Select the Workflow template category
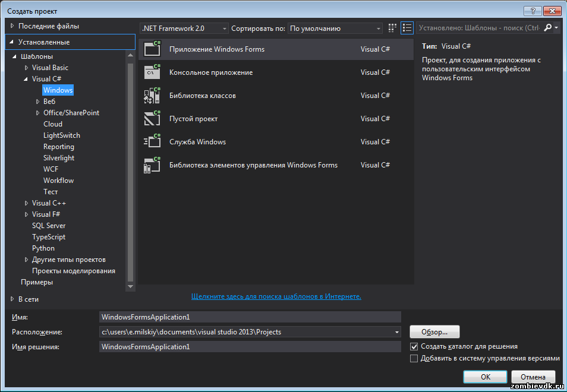 [59, 181]
